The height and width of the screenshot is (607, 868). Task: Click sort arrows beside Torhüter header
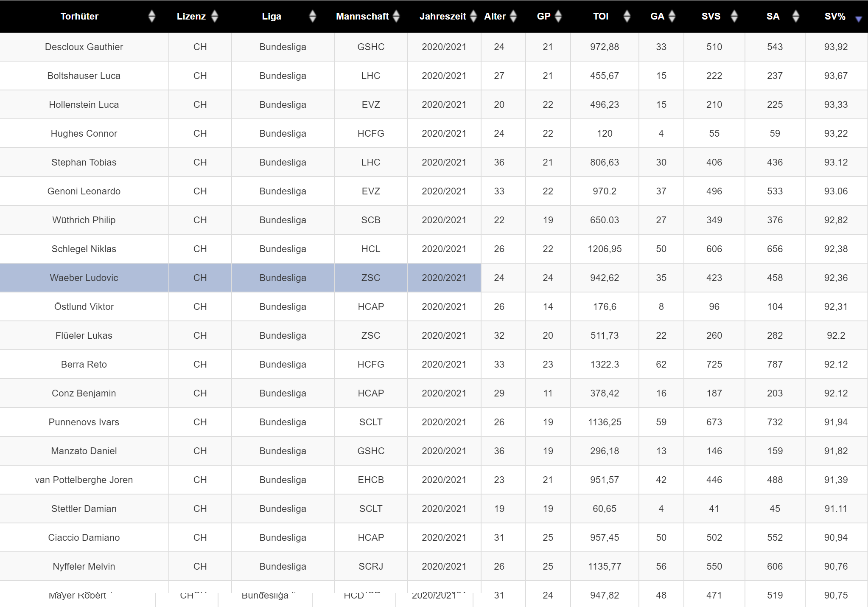tap(152, 17)
